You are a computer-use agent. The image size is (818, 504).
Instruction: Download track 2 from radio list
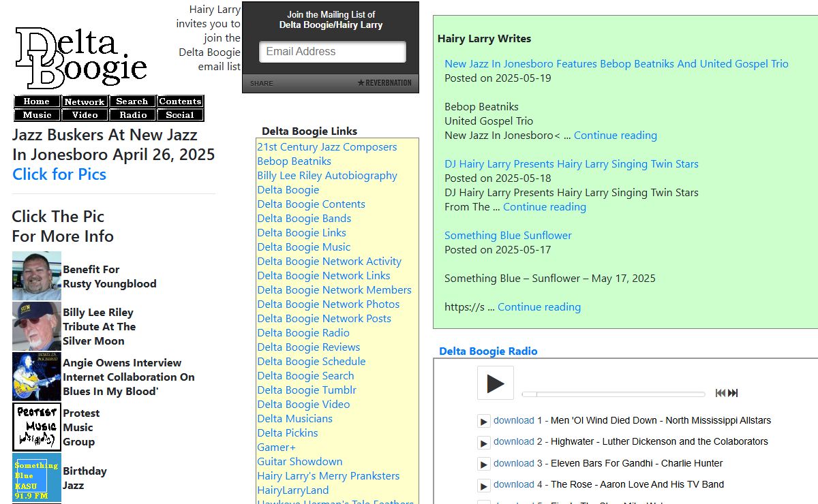[x=514, y=442]
